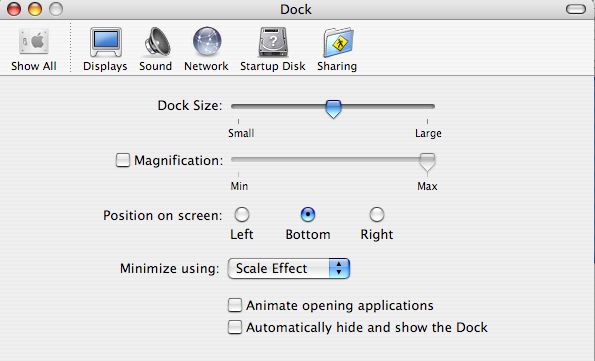
Task: Click the Dock Size slider thumb
Action: (x=334, y=109)
